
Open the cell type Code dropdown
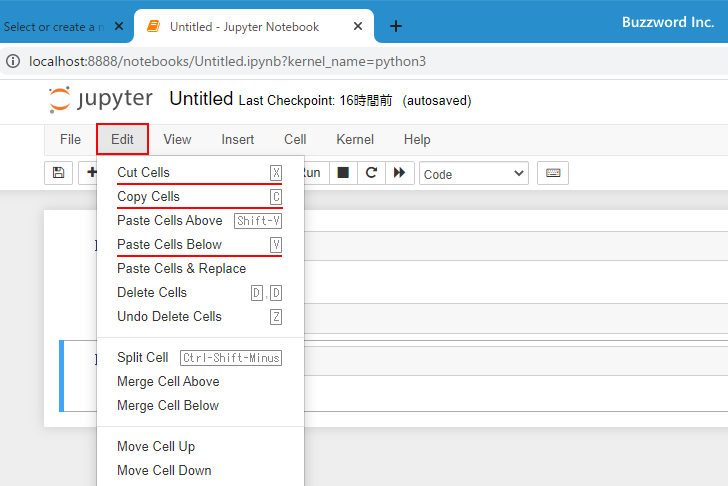click(x=474, y=174)
